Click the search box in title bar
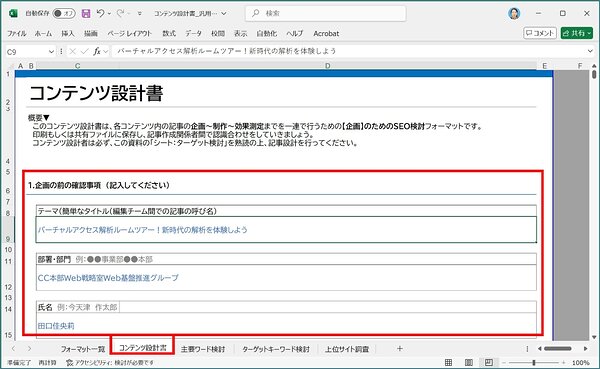 tap(325, 13)
